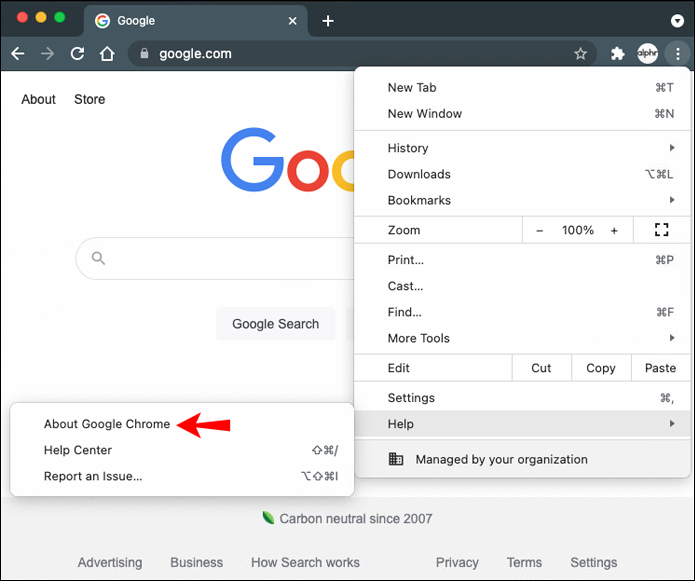Open Carbon neutral since 2007 link
Screen dimensions: 695x581
click(355, 519)
